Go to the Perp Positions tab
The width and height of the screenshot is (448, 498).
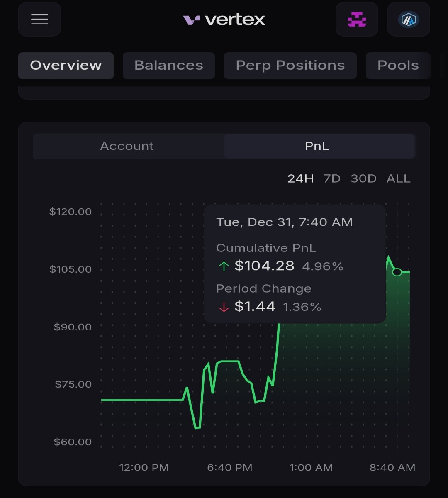(x=290, y=66)
